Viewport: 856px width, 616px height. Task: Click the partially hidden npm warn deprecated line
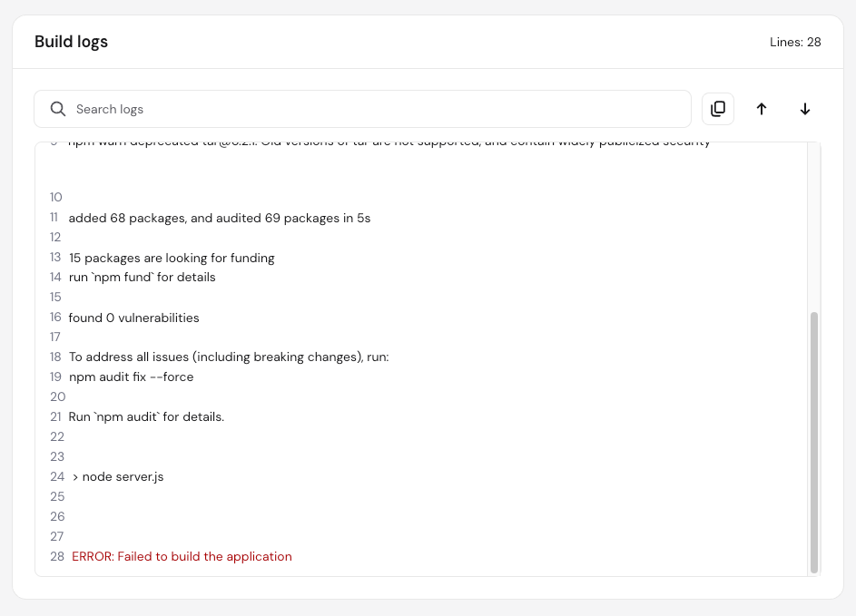pyautogui.click(x=389, y=143)
